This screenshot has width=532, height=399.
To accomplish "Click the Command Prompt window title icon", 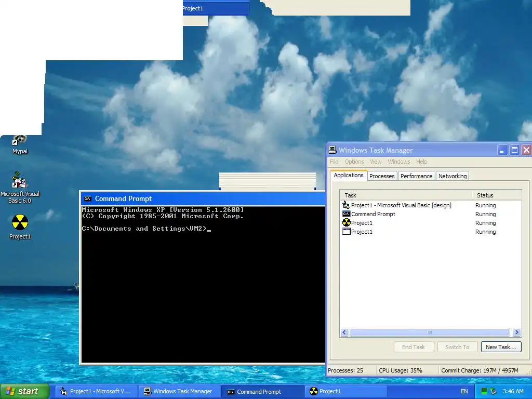I will (x=87, y=199).
